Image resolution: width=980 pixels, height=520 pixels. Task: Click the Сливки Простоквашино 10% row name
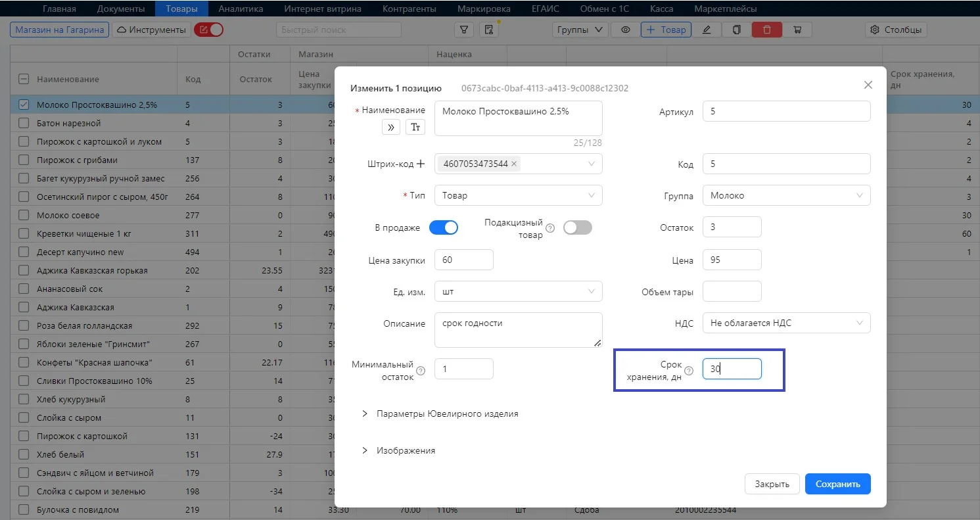tap(95, 381)
